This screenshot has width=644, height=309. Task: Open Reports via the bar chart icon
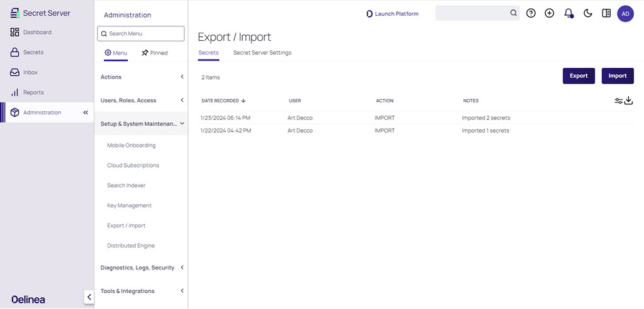pos(15,92)
